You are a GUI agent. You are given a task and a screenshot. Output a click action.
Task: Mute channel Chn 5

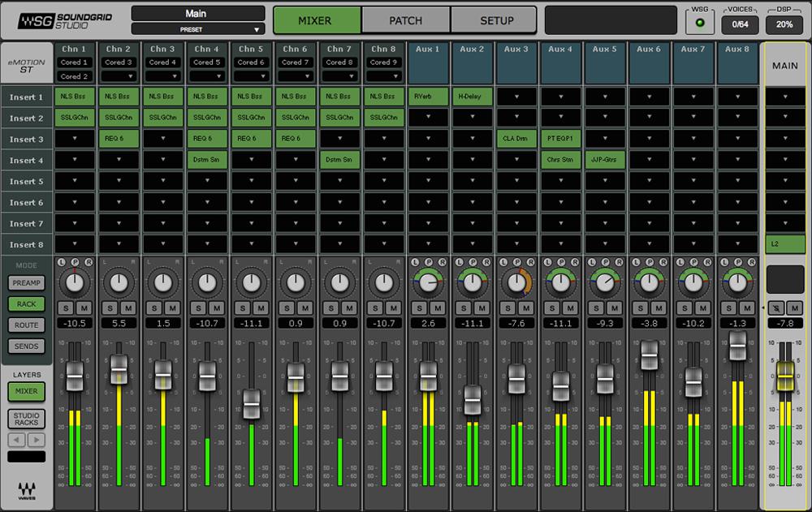click(261, 308)
